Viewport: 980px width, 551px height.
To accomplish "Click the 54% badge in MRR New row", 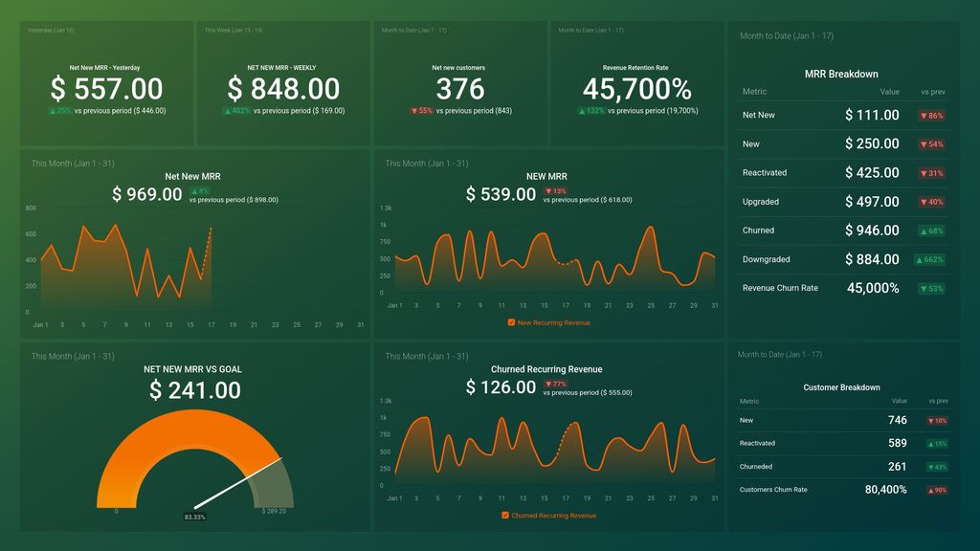I will coord(931,144).
